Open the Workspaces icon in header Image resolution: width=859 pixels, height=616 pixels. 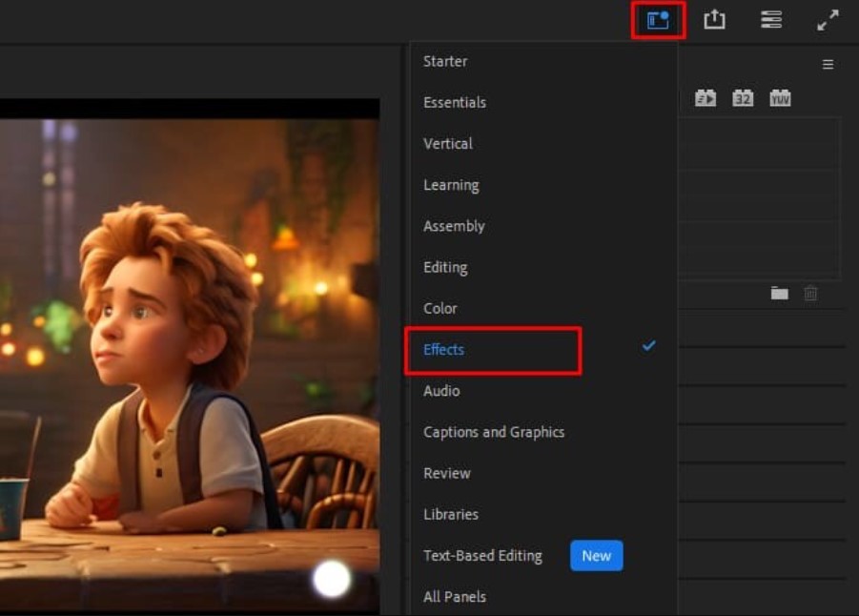click(x=658, y=20)
